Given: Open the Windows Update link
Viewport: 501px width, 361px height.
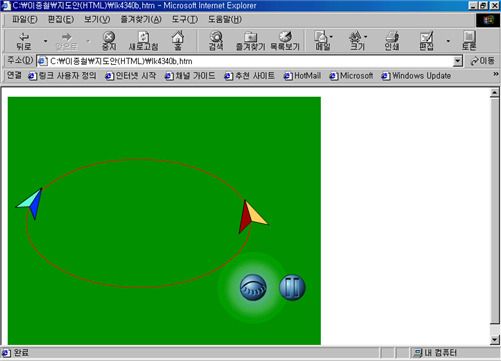Looking at the screenshot, I should click(416, 76).
